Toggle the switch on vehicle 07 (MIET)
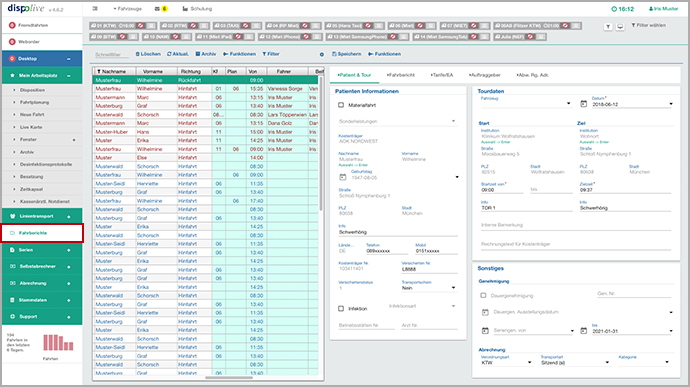Viewport: 690px width, 387px height. click(484, 26)
